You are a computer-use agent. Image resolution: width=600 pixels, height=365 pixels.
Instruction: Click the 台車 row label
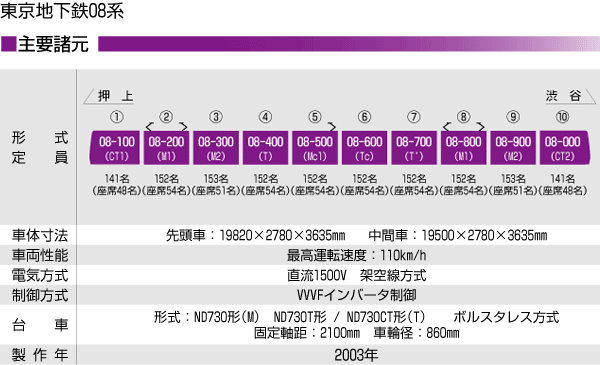tap(40, 325)
